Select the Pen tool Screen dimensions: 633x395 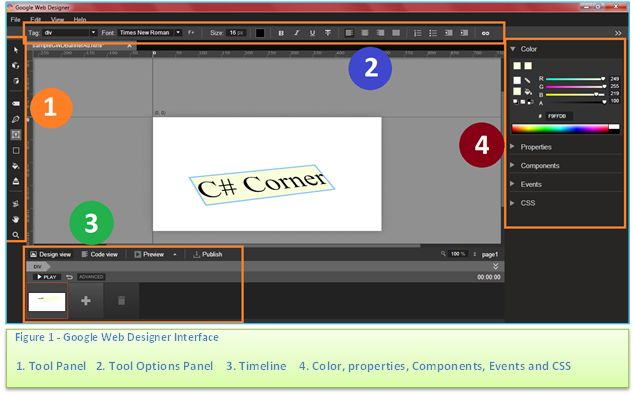point(16,119)
